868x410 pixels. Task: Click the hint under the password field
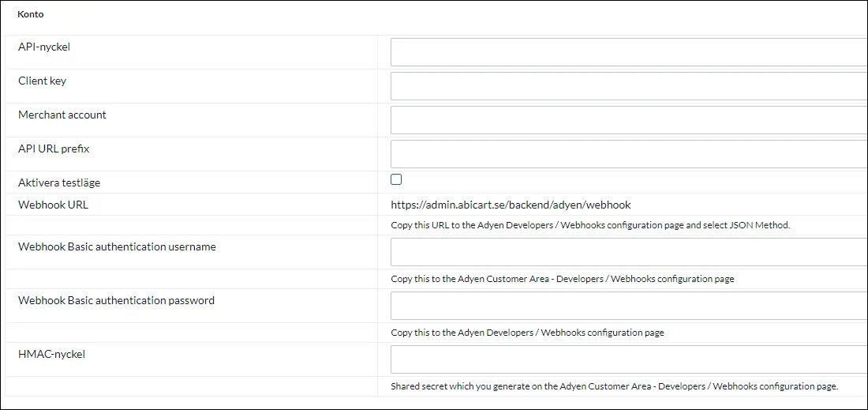tap(528, 333)
